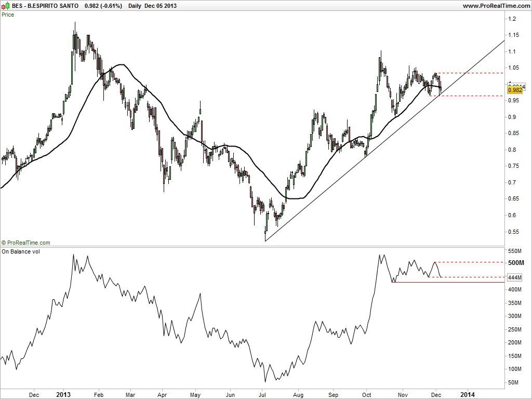
Task: Select the Price panel label
Action: 8,15
